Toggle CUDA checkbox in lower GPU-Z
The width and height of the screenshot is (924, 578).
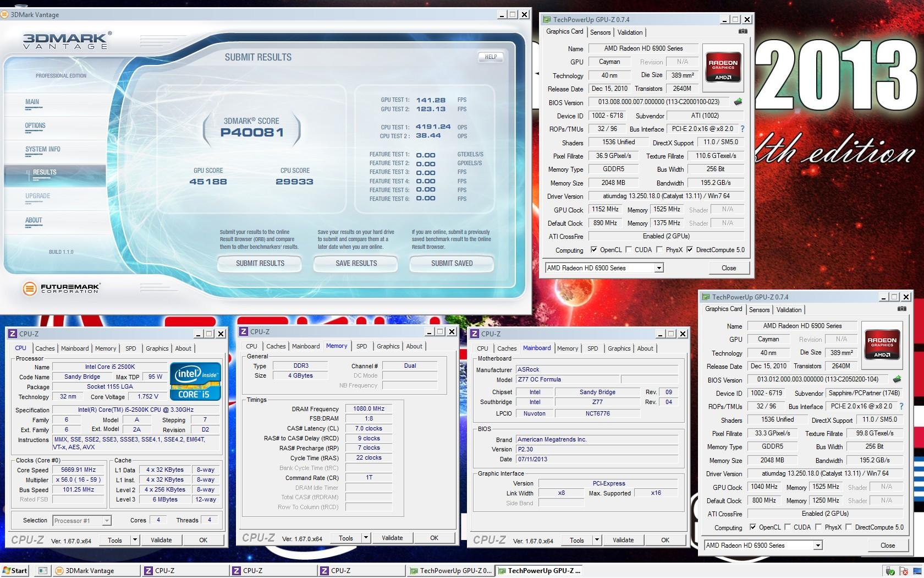[x=788, y=527]
